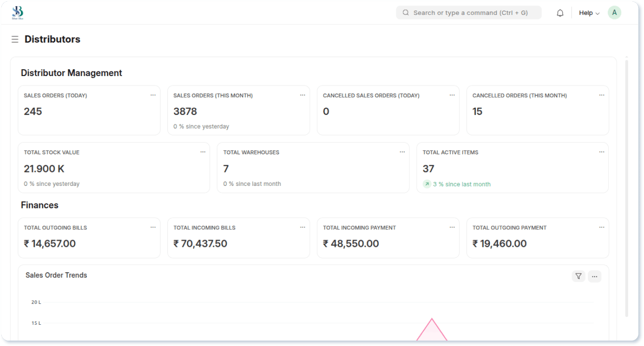Open the filter icon on Sales Order Trends

[578, 276]
